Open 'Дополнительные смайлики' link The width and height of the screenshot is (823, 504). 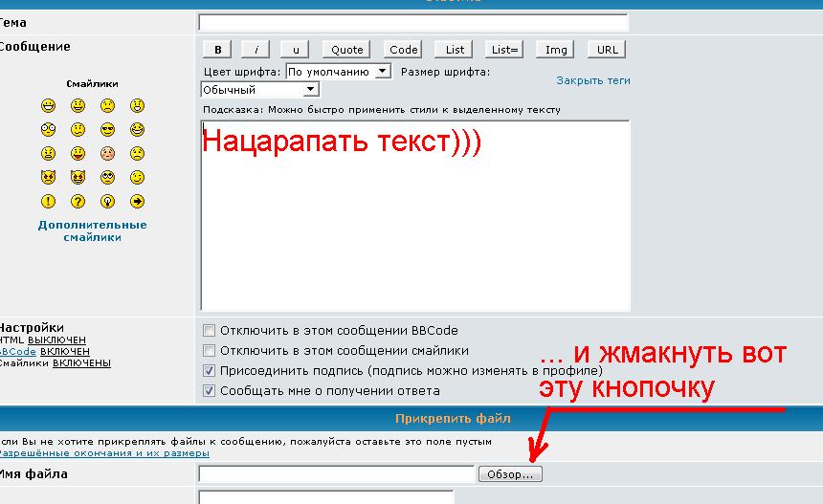(x=92, y=230)
